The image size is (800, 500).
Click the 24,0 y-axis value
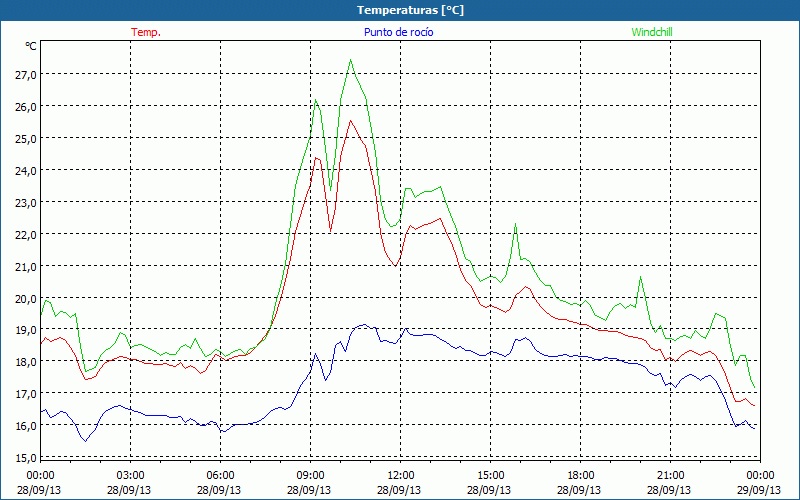[25, 170]
